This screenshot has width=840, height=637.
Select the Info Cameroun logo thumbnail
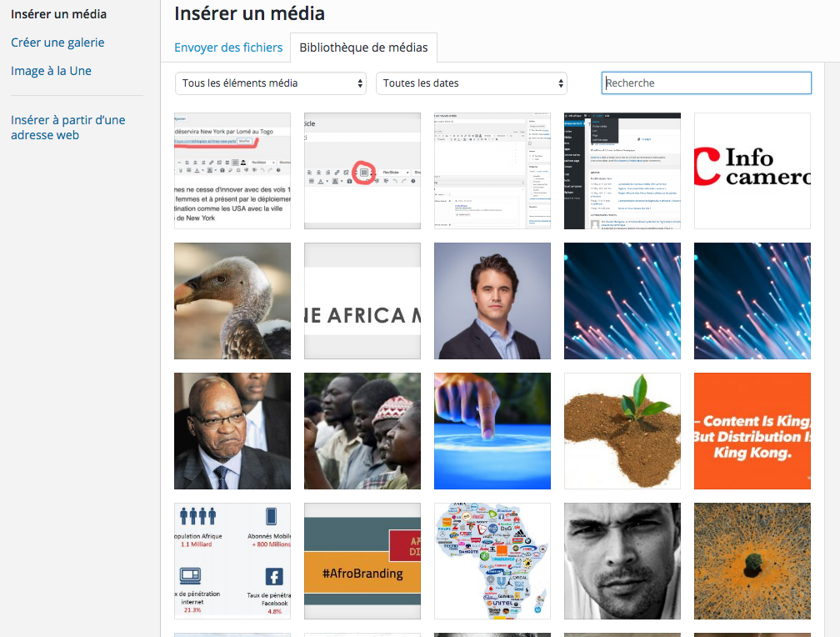[752, 171]
